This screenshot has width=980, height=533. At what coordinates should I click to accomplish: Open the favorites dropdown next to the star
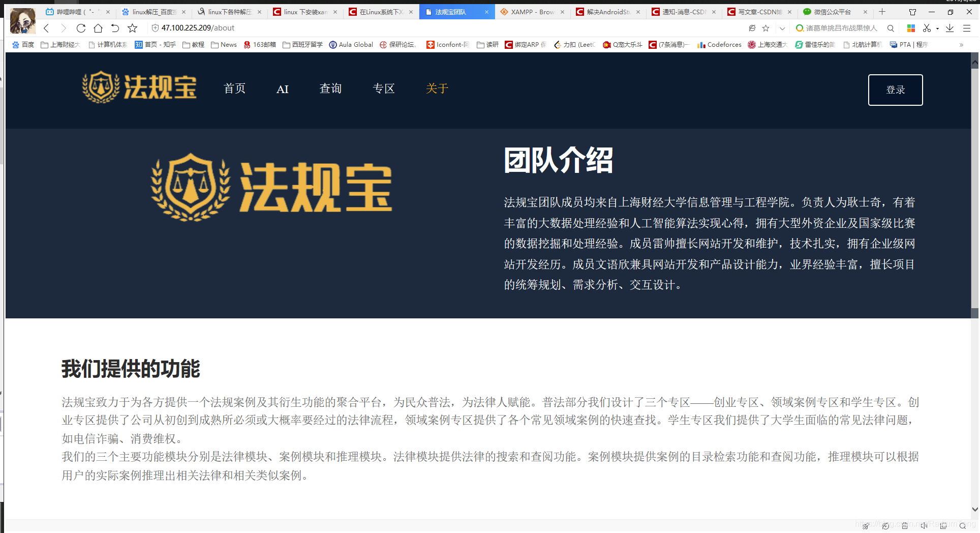tap(781, 28)
